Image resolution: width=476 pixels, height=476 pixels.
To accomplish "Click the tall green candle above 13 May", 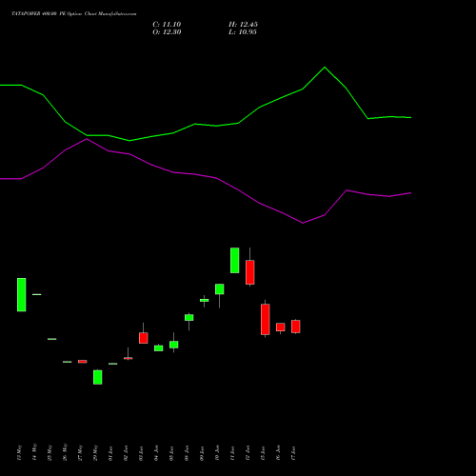I will (x=22, y=295).
